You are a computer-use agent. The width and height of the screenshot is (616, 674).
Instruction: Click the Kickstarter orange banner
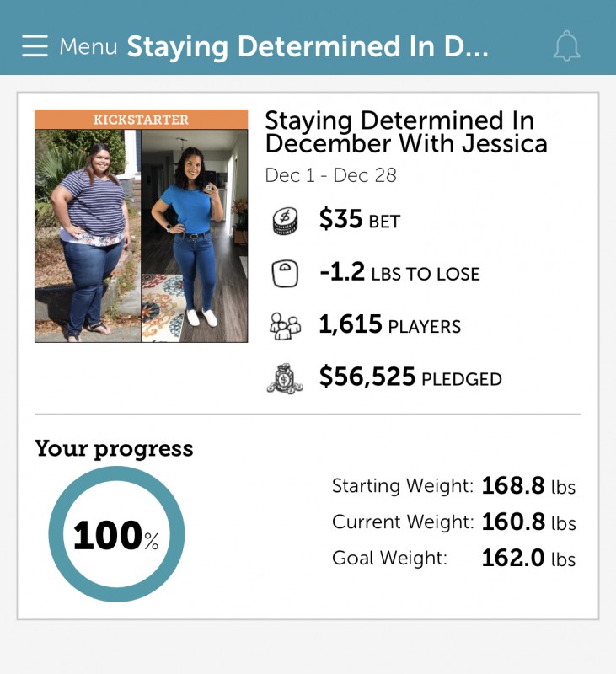(141, 120)
